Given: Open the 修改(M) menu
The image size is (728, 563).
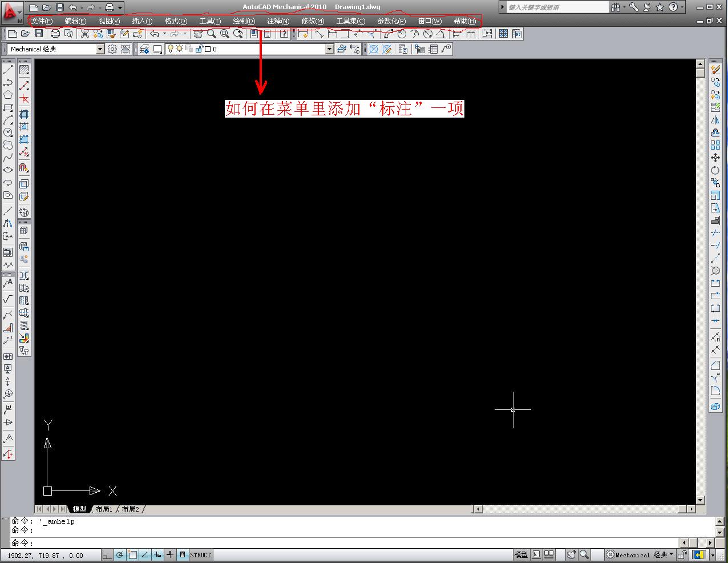Looking at the screenshot, I should [313, 21].
